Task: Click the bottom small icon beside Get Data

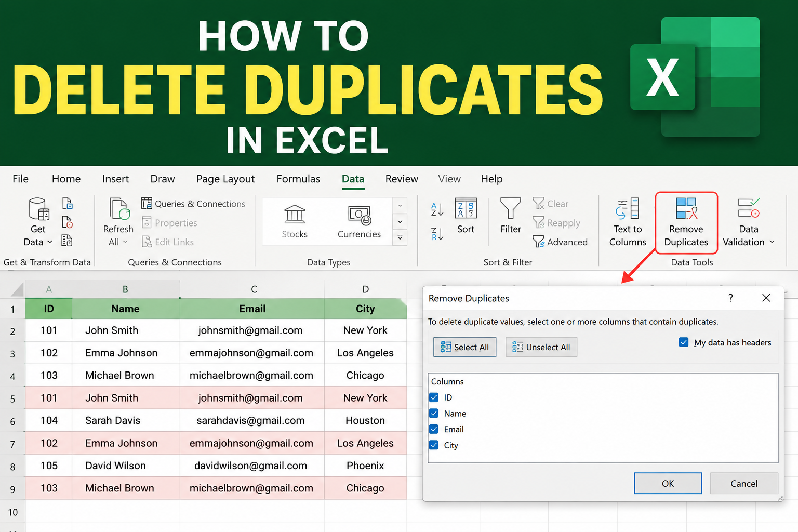Action: click(x=67, y=240)
